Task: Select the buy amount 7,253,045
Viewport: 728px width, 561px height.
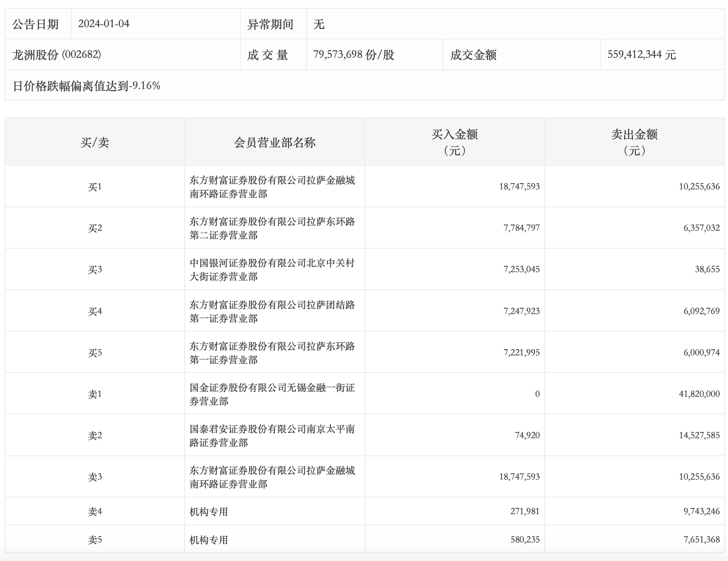Action: tap(522, 269)
